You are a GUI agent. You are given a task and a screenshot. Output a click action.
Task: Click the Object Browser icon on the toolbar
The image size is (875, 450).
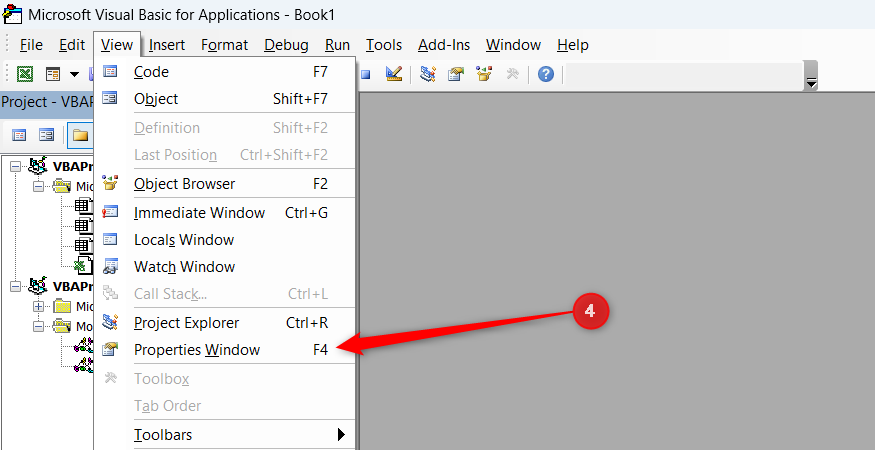[x=484, y=74]
